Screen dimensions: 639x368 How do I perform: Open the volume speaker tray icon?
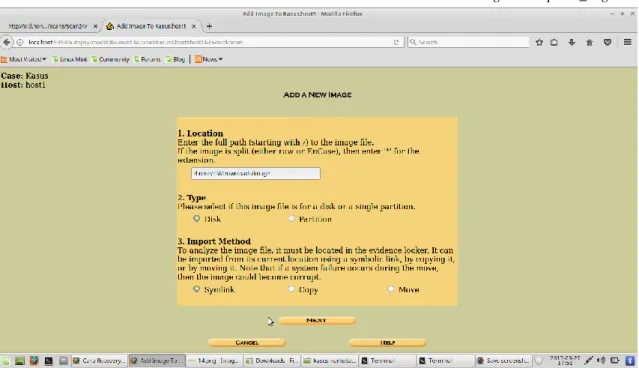pos(601,361)
